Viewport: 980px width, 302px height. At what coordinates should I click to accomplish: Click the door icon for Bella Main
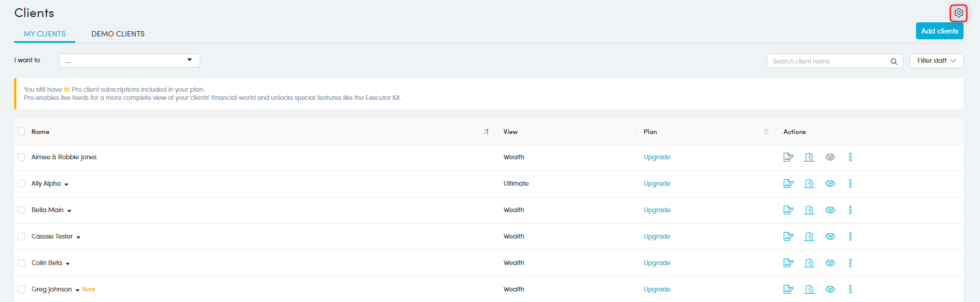[809, 210]
